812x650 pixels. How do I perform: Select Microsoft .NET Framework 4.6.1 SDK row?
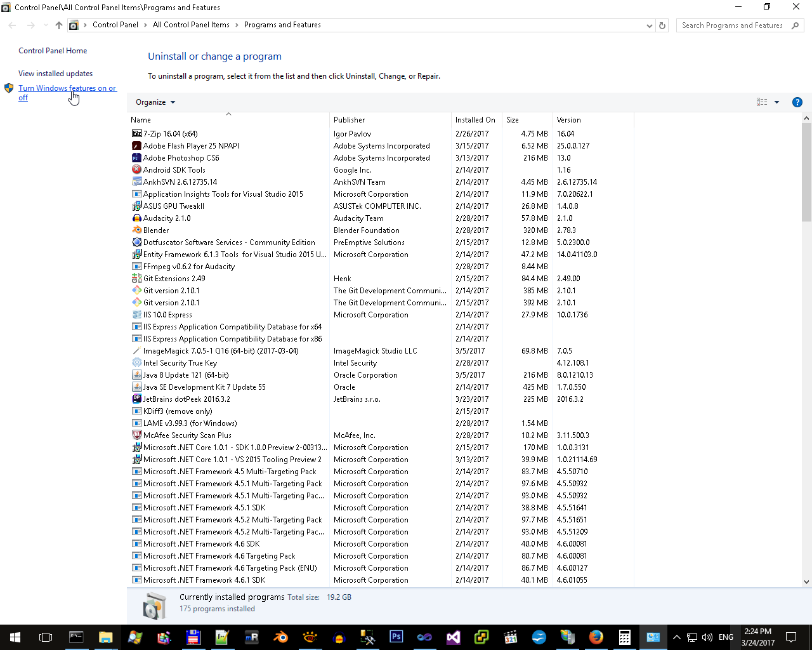[381, 580]
